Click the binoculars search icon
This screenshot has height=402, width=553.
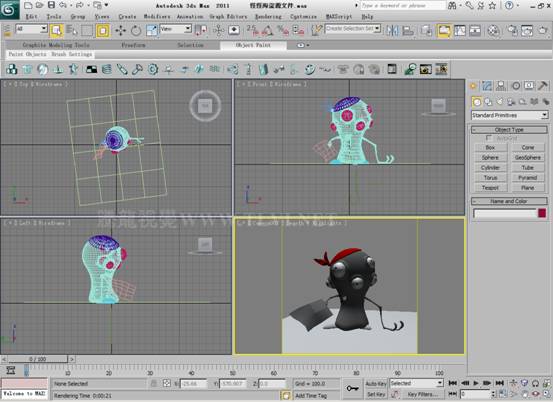[452, 5]
